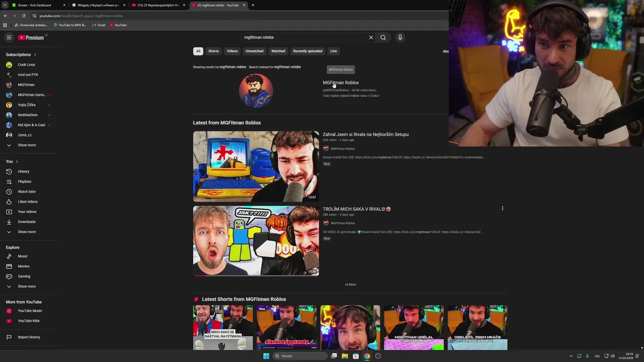Switch to Widgety browser tab
644x362 pixels.
tap(98, 5)
